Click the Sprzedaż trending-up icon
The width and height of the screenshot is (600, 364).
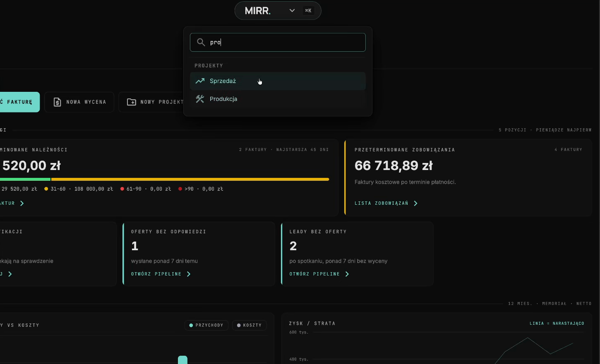tap(200, 81)
